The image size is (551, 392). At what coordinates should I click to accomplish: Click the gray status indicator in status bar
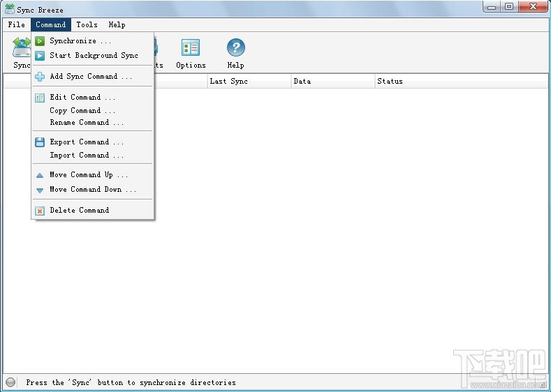(10, 382)
